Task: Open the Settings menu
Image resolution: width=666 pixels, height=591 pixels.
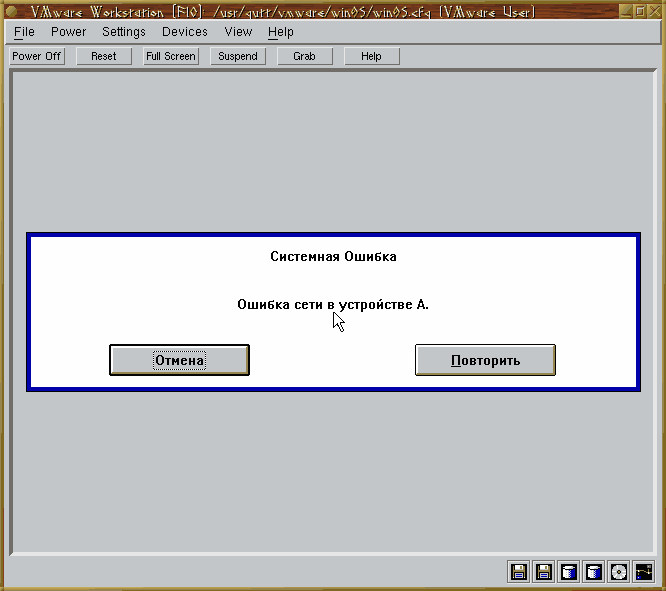Action: coord(124,32)
